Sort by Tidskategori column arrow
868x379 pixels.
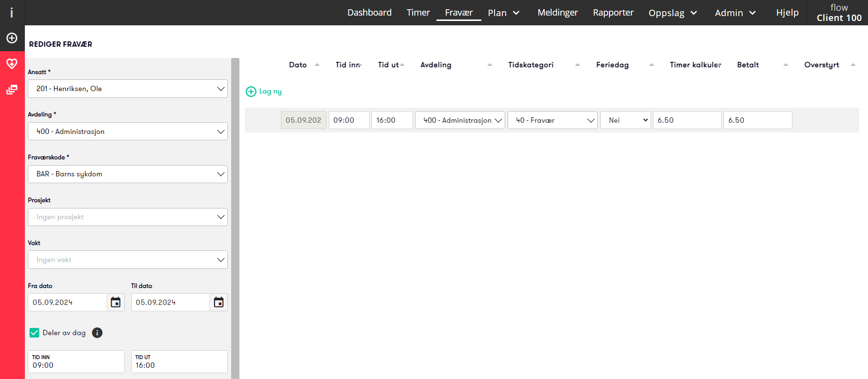577,65
